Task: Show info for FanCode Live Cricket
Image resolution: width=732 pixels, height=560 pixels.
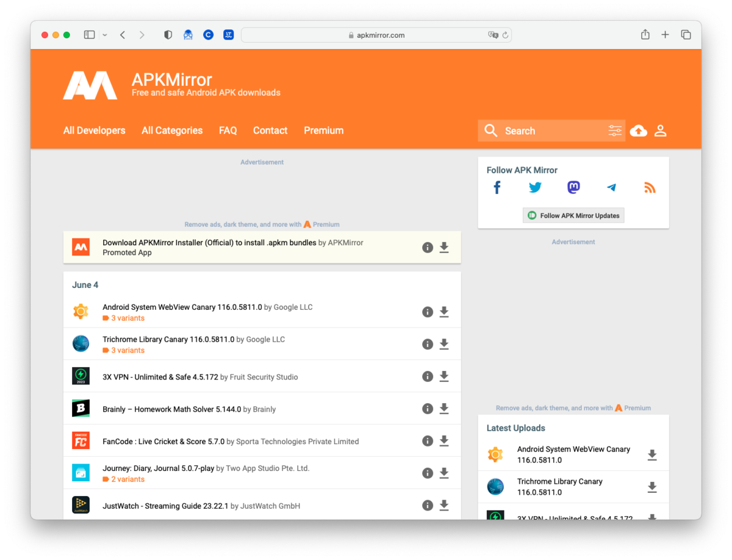Action: (428, 441)
